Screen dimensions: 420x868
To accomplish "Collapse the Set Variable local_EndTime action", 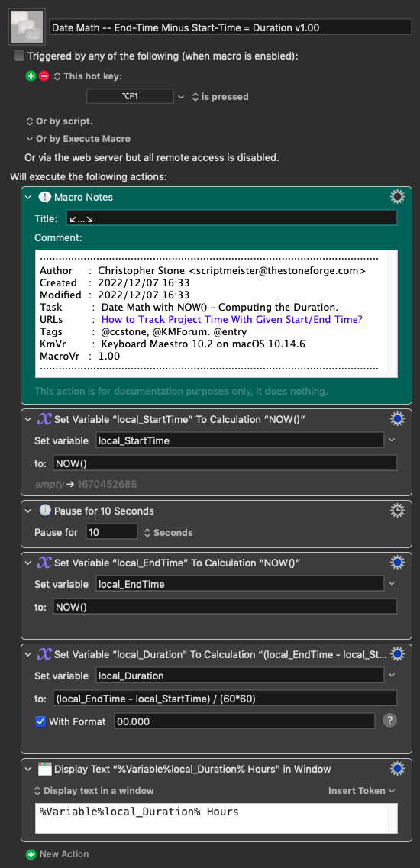I will click(29, 563).
